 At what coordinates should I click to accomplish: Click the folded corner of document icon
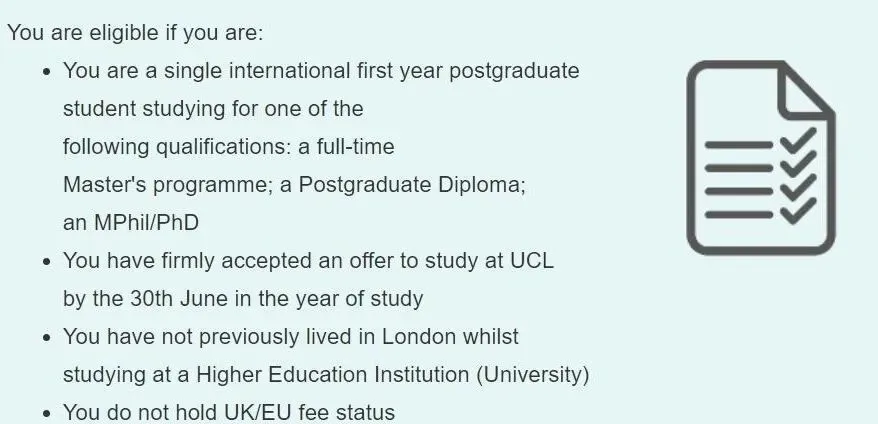(x=806, y=90)
